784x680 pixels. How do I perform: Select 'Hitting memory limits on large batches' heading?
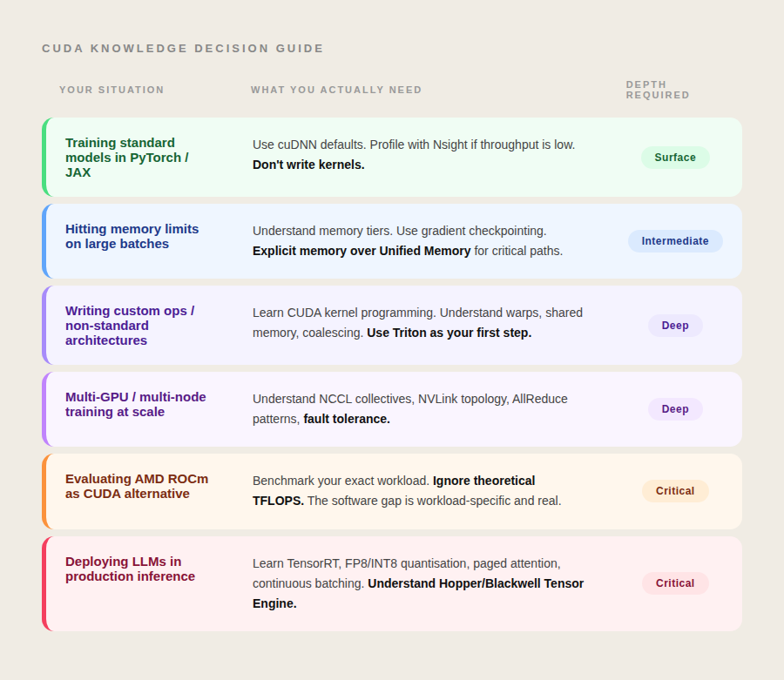(x=132, y=236)
